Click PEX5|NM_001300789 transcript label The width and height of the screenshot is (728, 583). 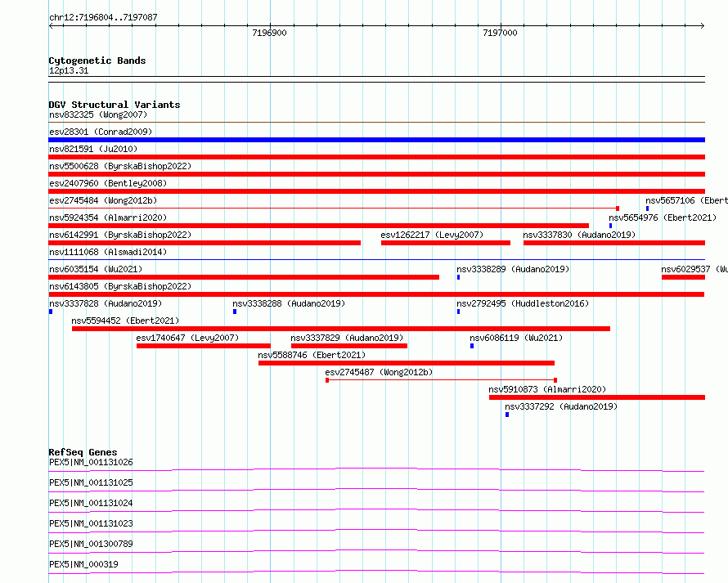91,544
